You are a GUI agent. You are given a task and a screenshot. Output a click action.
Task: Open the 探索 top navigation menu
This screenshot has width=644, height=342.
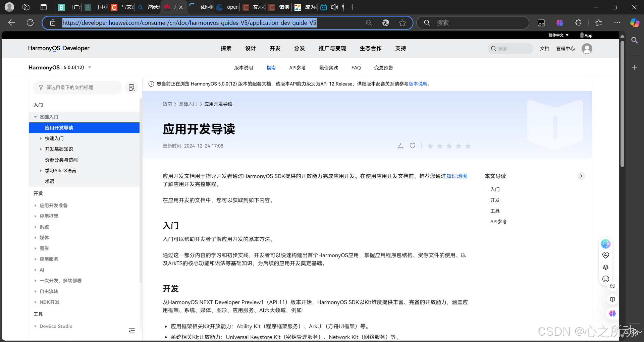pyautogui.click(x=226, y=48)
